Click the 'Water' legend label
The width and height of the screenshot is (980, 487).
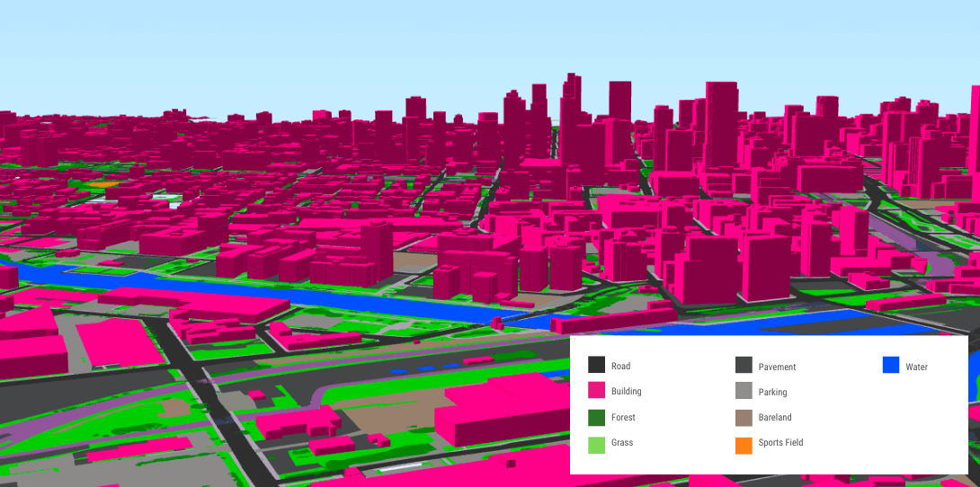916,367
